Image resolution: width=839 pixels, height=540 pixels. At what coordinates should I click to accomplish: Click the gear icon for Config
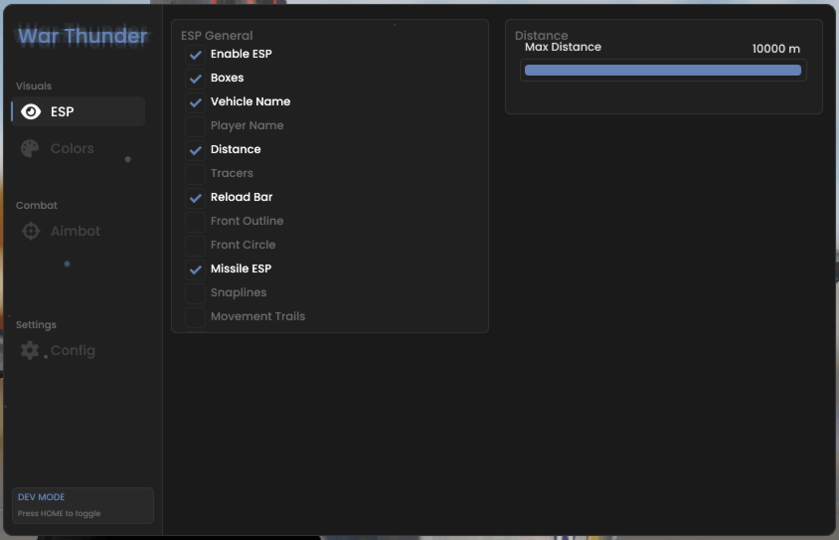click(x=30, y=351)
